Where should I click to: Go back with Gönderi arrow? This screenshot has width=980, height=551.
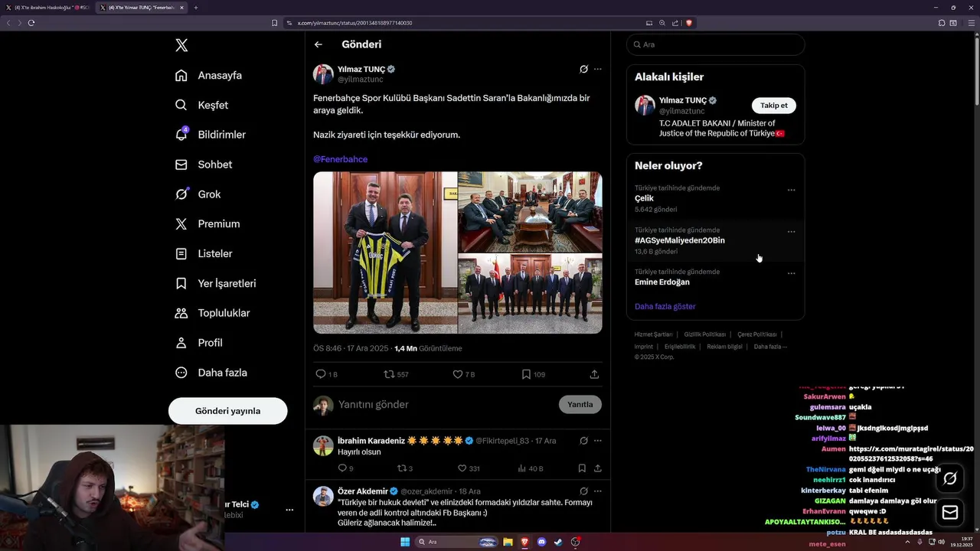[x=318, y=44]
